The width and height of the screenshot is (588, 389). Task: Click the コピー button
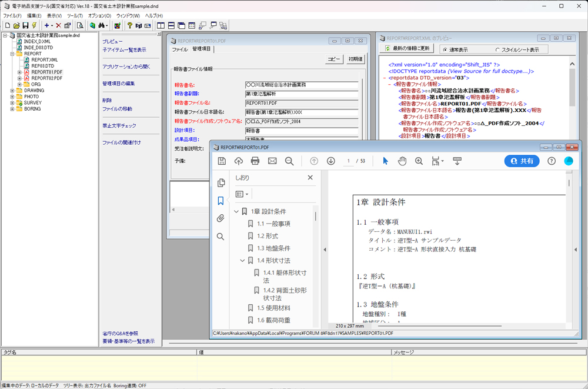pyautogui.click(x=335, y=59)
